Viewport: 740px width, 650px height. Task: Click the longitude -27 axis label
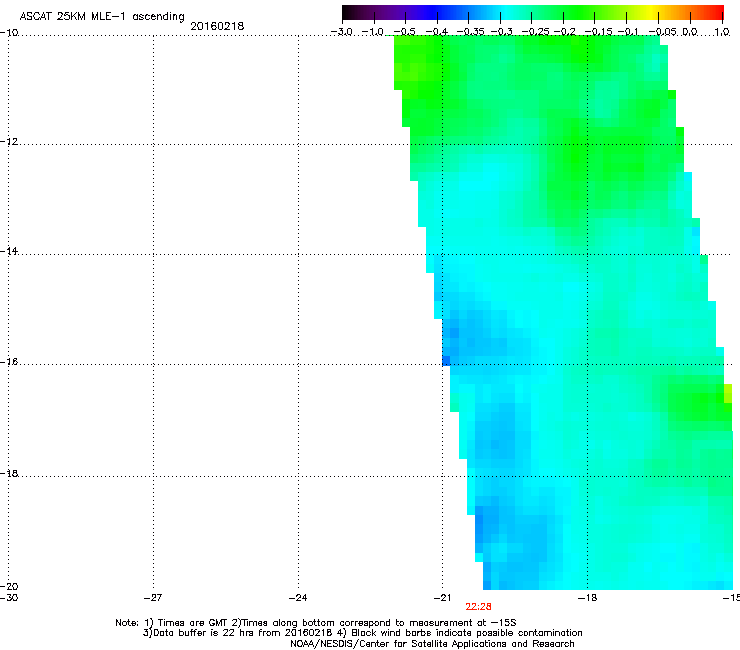[153, 598]
